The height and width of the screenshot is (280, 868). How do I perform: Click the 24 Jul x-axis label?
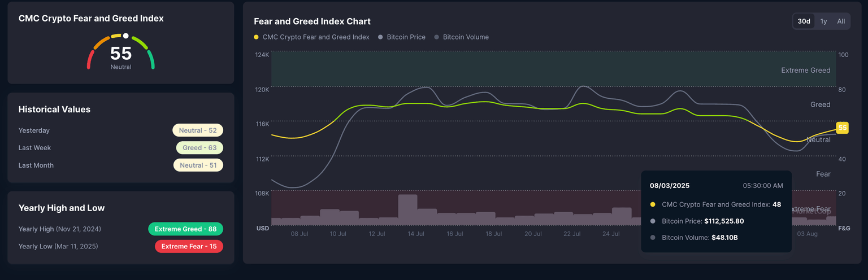click(x=611, y=234)
